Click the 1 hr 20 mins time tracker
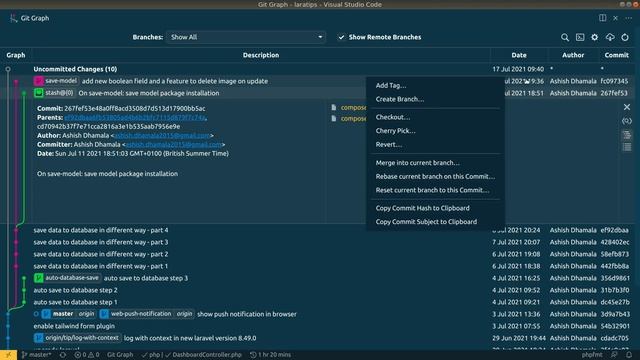The width and height of the screenshot is (640, 360). point(270,355)
